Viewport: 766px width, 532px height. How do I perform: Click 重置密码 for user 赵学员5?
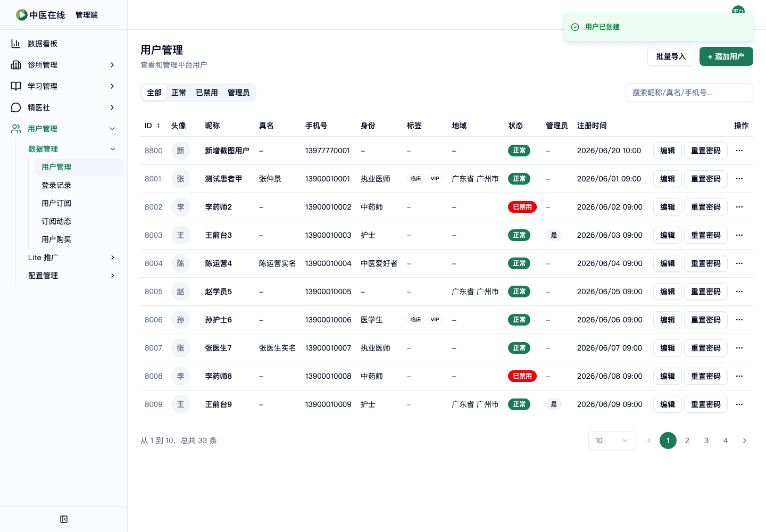tap(706, 292)
